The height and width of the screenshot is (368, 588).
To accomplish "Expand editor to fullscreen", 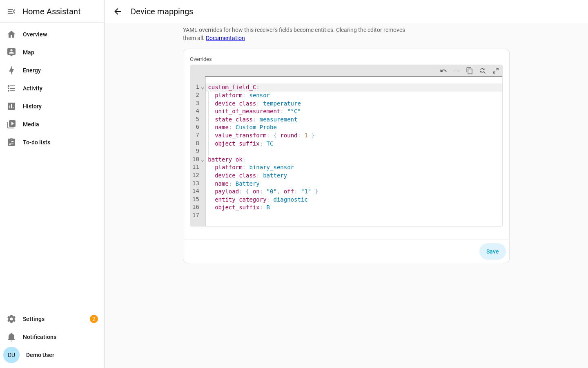I will 496,71.
